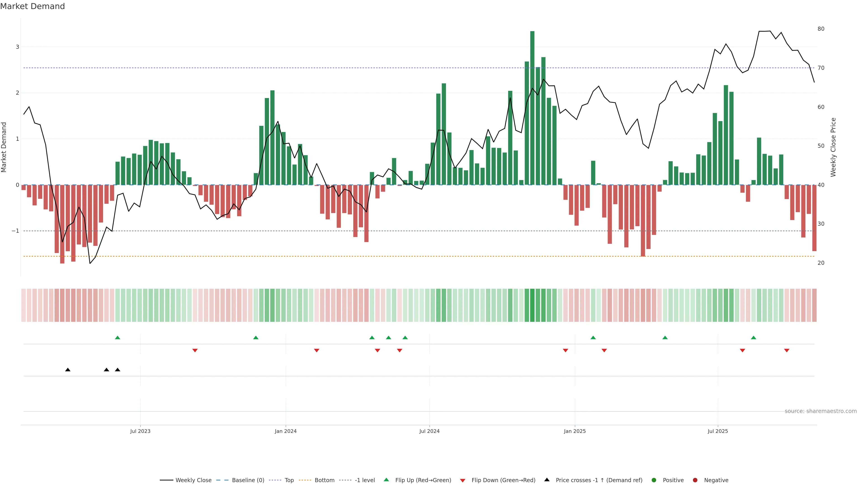The height and width of the screenshot is (488, 868).
Task: Click the Jan 2025 axis label
Action: [x=575, y=431]
